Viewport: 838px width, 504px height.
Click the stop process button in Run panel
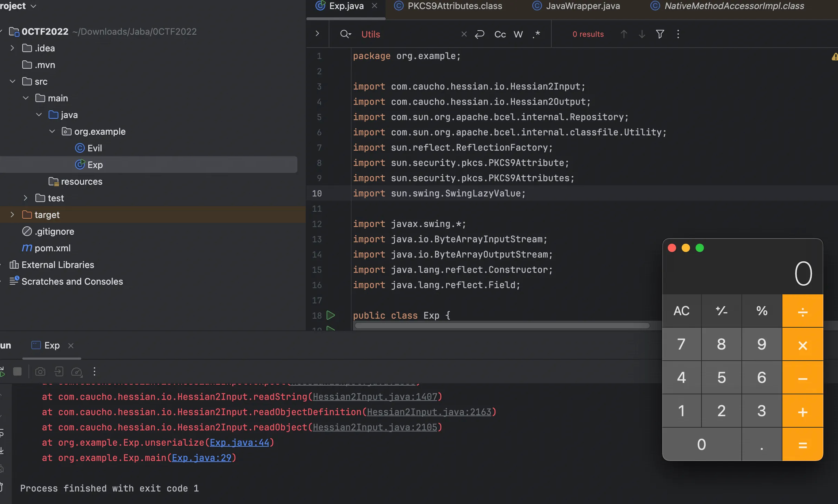click(x=17, y=372)
